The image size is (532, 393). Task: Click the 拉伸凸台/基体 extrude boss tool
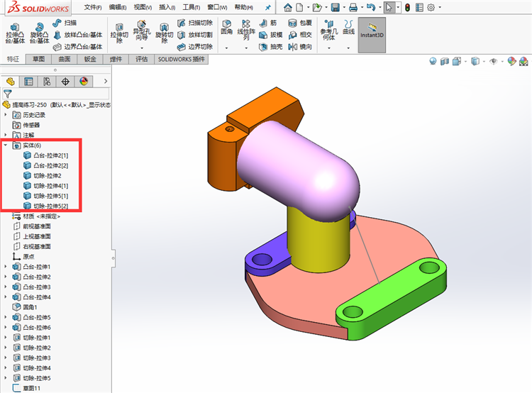[x=15, y=33]
